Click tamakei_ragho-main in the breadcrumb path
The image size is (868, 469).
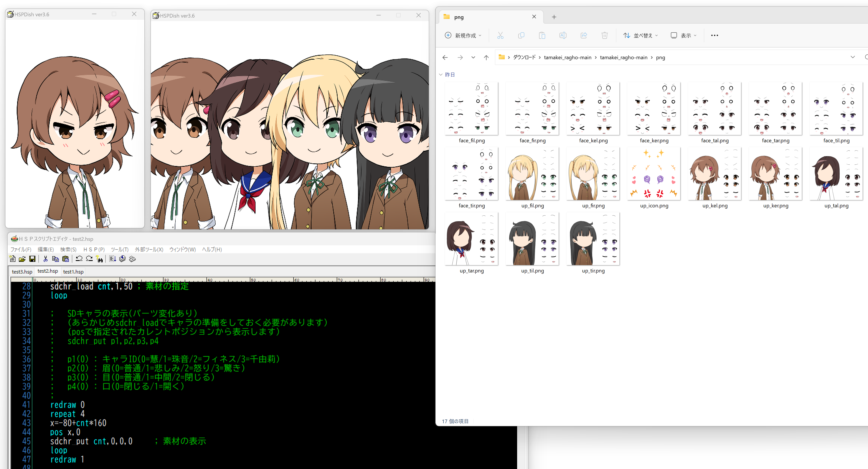pyautogui.click(x=568, y=57)
